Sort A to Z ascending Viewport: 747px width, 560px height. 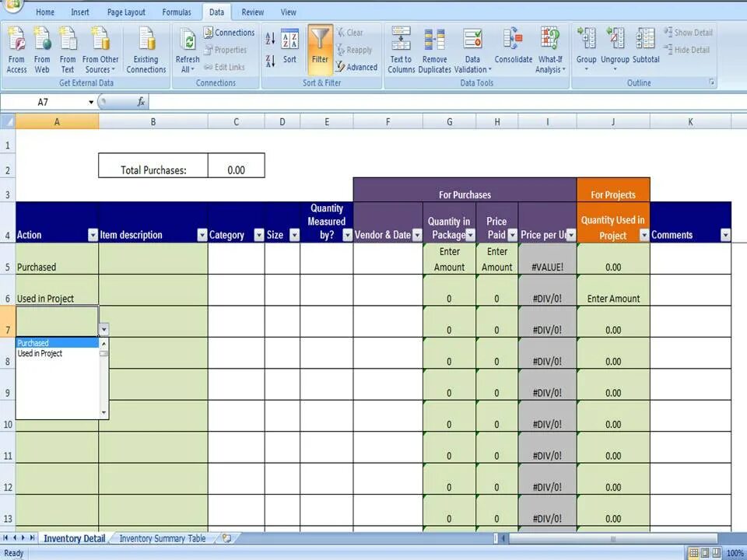tap(270, 38)
